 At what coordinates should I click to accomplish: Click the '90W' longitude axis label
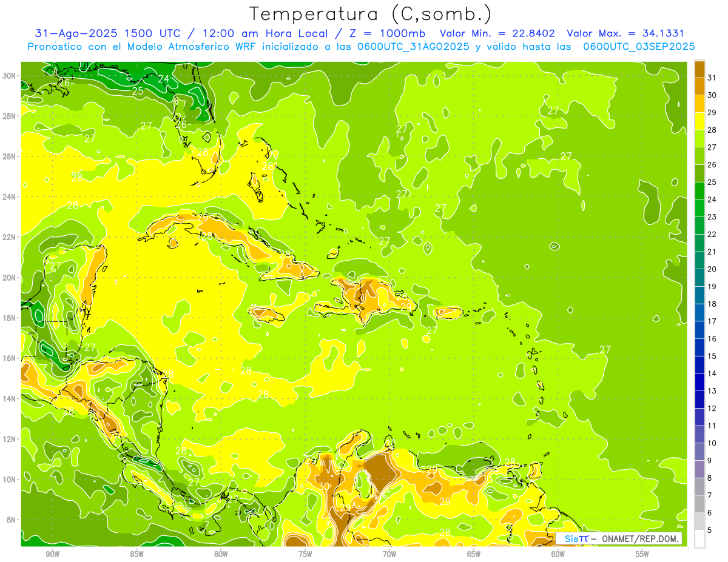52,554
